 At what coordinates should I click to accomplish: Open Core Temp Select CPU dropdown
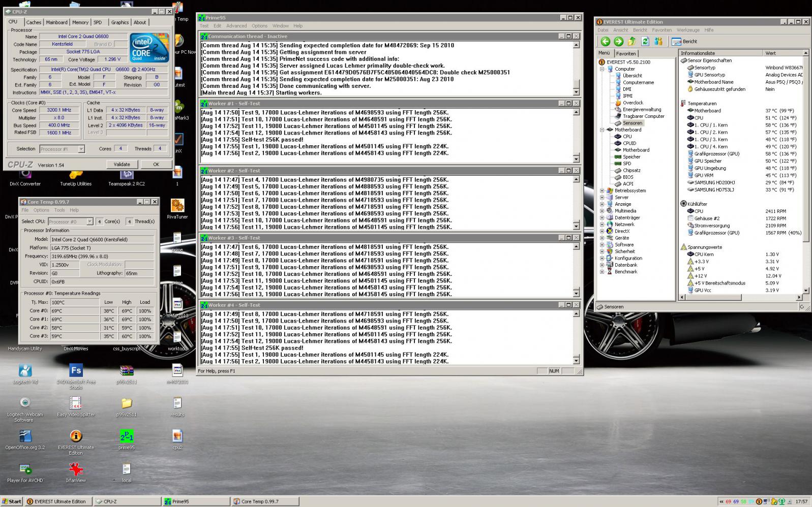[x=89, y=221]
